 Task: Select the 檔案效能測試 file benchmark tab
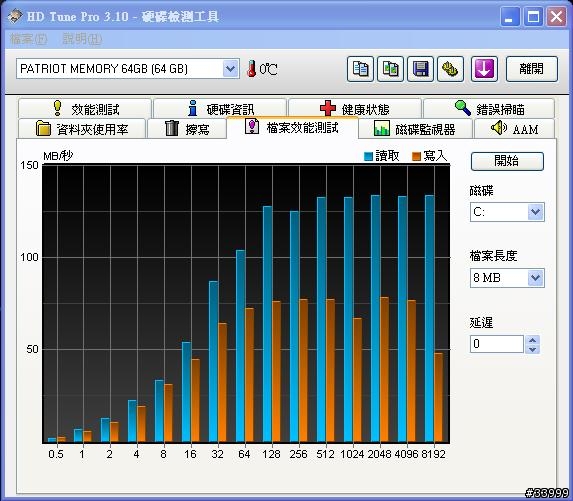click(292, 128)
